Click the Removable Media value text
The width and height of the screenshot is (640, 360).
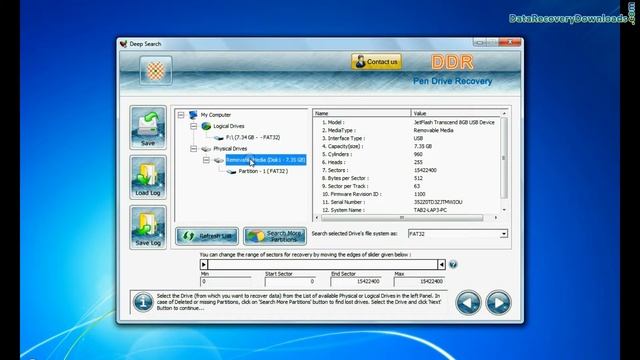tap(433, 130)
